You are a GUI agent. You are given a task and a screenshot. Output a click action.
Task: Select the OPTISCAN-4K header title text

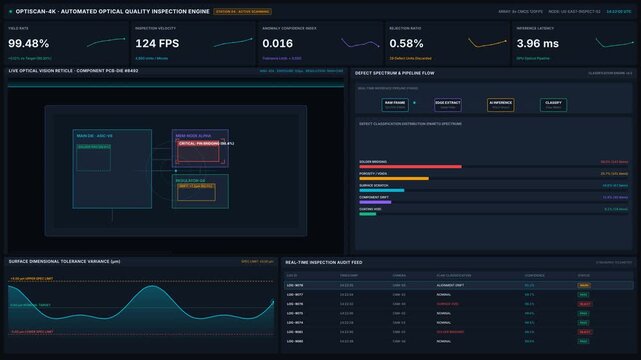[x=112, y=11]
